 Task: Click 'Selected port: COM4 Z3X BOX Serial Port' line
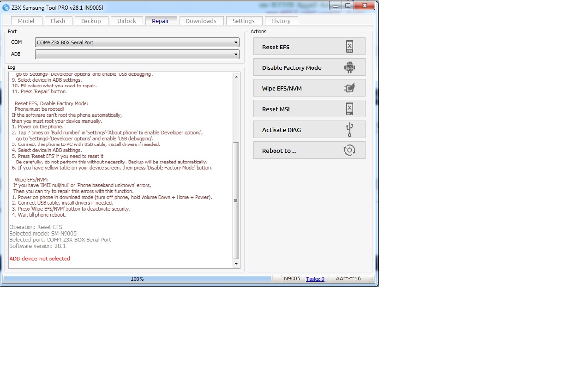tap(60, 240)
